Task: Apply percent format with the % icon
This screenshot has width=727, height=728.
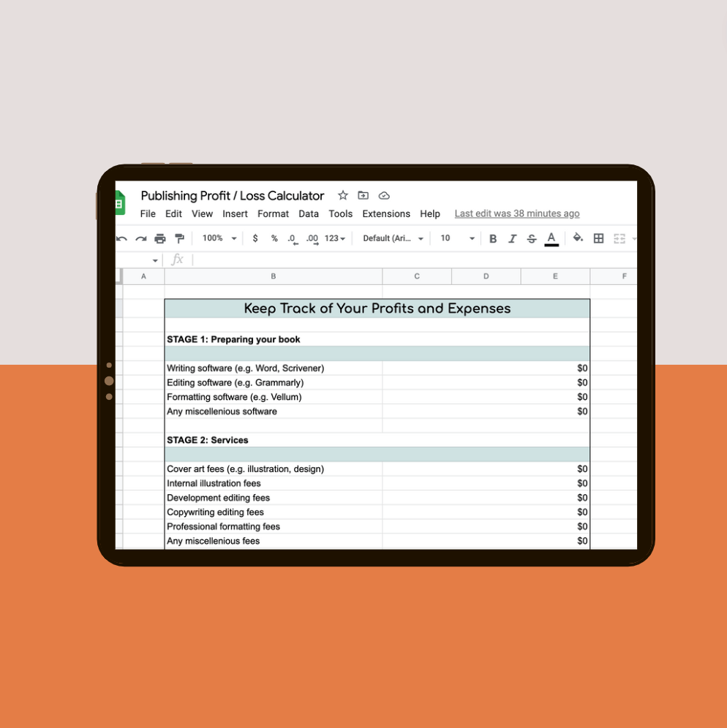Action: tap(274, 238)
